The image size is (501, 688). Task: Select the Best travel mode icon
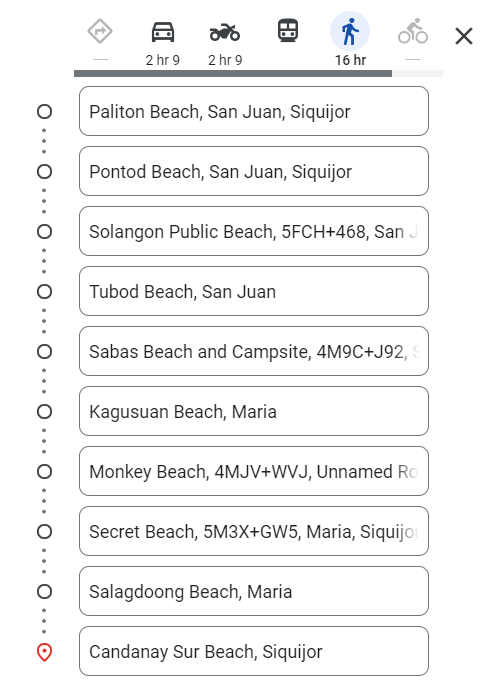point(100,31)
